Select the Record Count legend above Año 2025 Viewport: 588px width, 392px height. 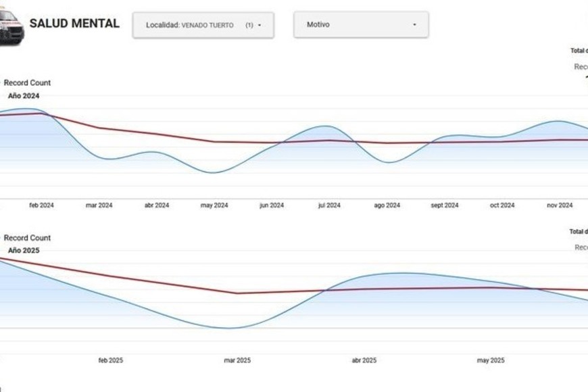27,238
